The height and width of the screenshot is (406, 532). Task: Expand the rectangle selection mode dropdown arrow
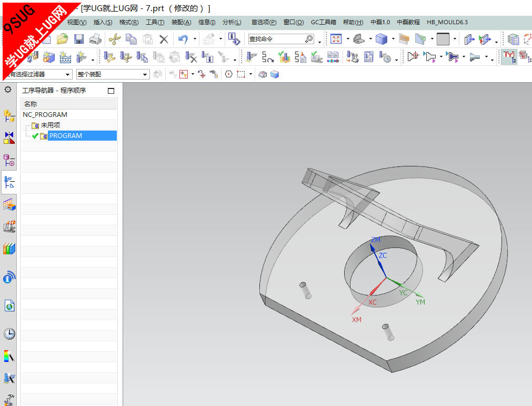250,74
